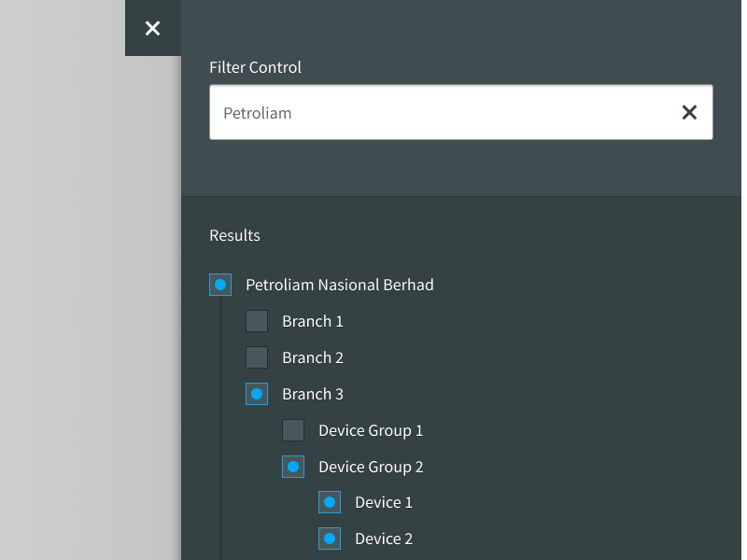Click inside the Filter Control input field
The image size is (747, 560).
click(439, 113)
